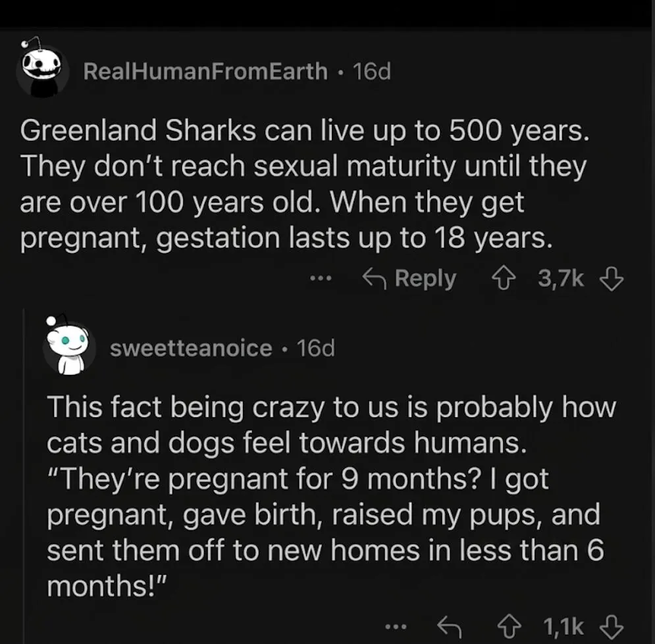Reply to RealHumanFromEarth's comment
This screenshot has width=655, height=644.
pyautogui.click(x=409, y=278)
